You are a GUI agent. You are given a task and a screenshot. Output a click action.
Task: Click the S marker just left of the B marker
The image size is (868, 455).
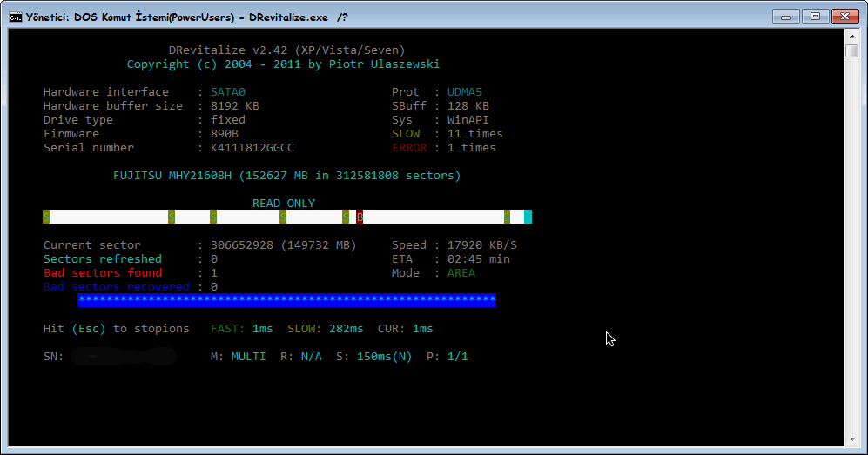pos(346,217)
